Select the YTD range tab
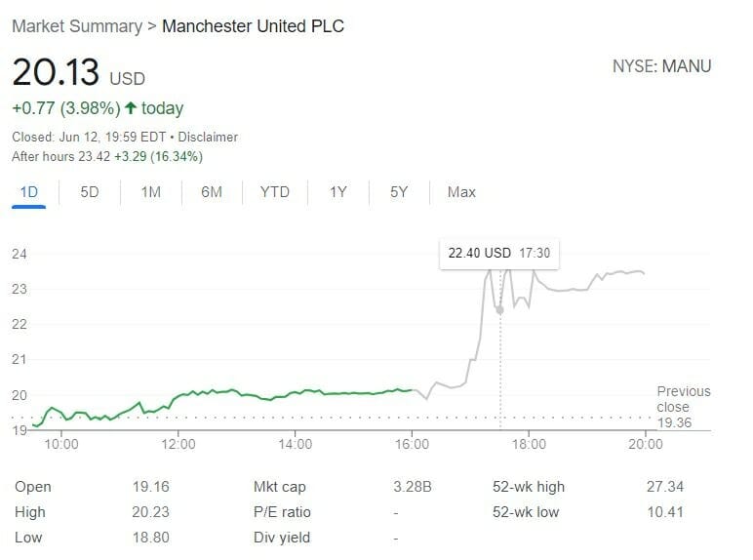This screenshot has width=753, height=560. [274, 192]
